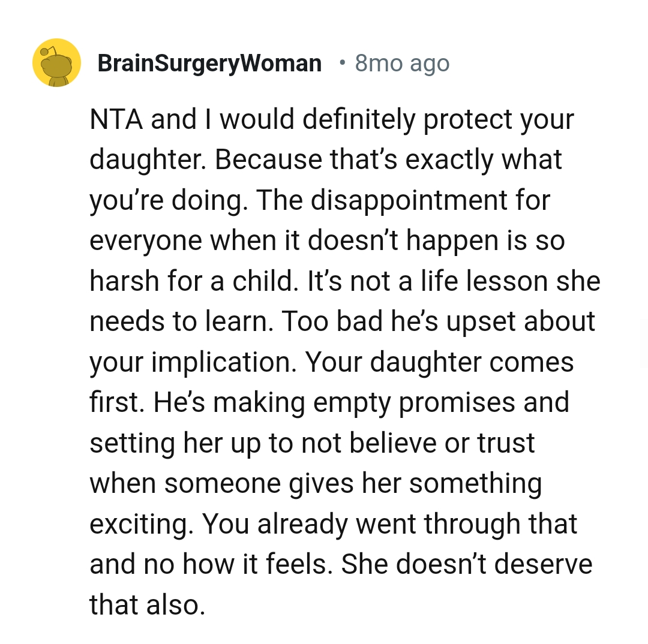Click the line "needs to learn. Too bad he's upset about"
The height and width of the screenshot is (644, 648).
[x=342, y=322]
